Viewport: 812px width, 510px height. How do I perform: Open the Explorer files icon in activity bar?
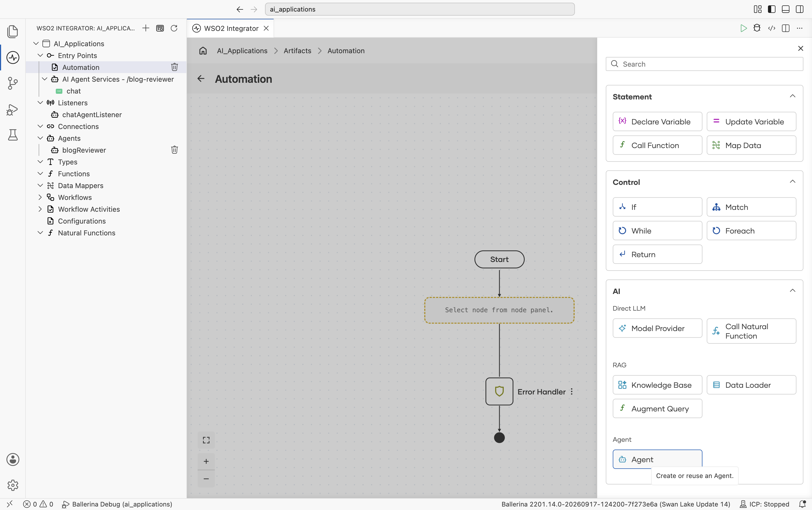point(12,31)
